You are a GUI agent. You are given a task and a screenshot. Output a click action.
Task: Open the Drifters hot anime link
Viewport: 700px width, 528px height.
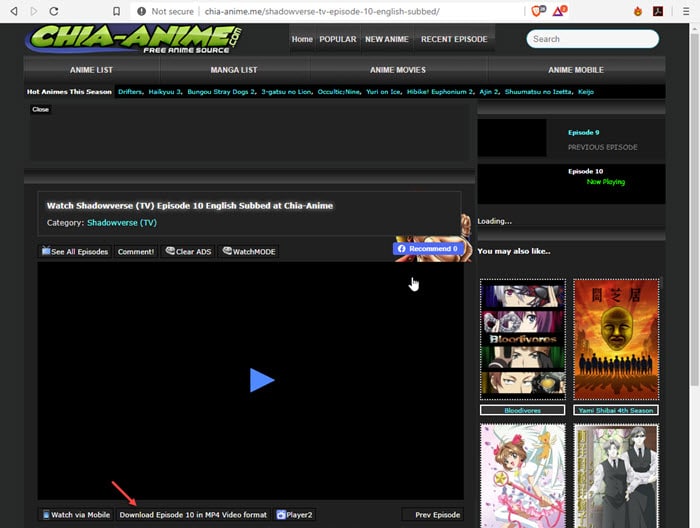(130, 91)
